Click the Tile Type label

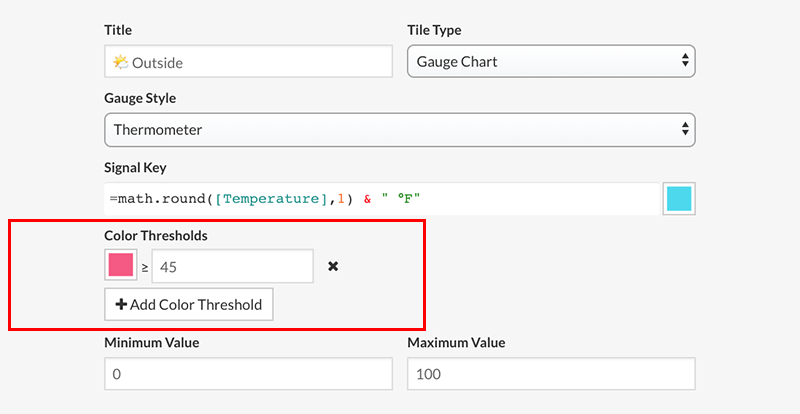434,31
